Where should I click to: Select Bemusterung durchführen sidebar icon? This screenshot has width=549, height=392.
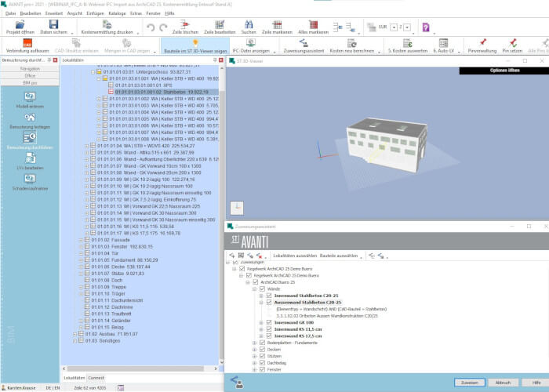tap(30, 137)
